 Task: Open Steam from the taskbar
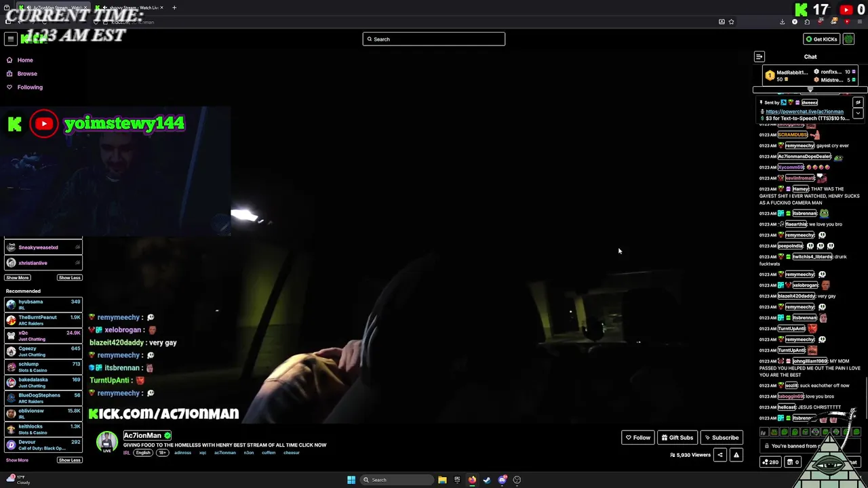(487, 480)
